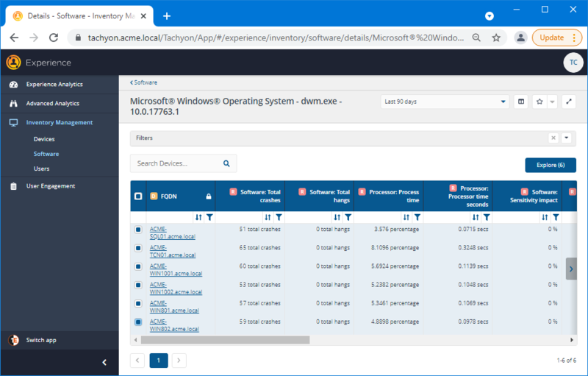Click the browser back arrow
This screenshot has height=376, width=588.
pyautogui.click(x=14, y=38)
